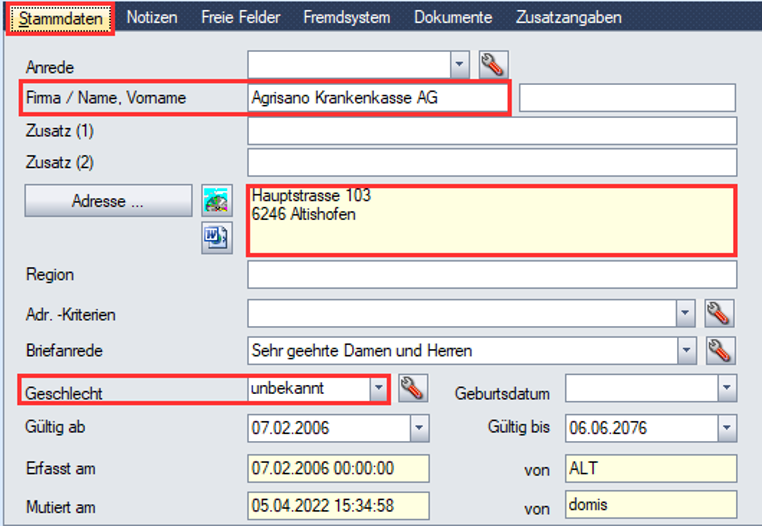Click the wrench icon beside Geschlecht
The width and height of the screenshot is (762, 526).
(x=413, y=388)
